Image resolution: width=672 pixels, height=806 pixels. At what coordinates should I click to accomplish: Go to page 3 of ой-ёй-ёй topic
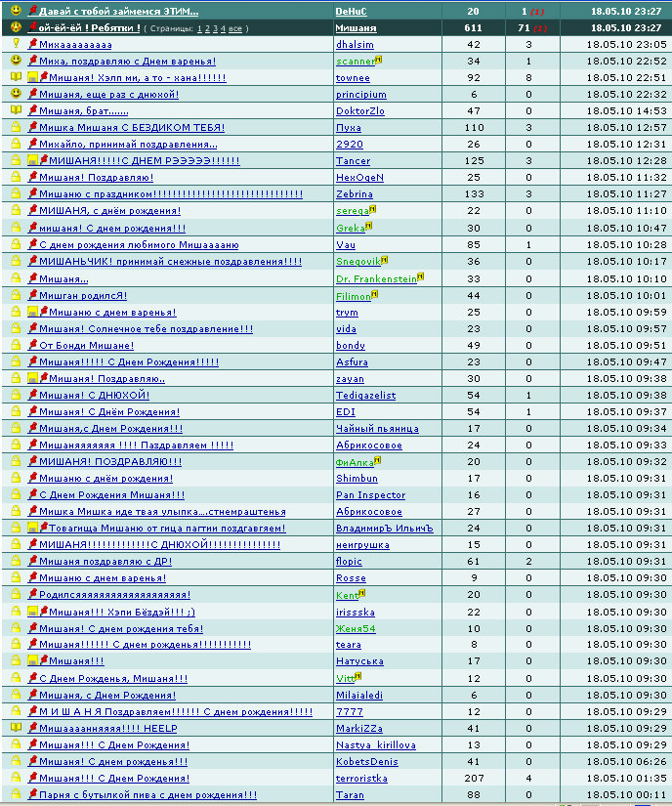click(215, 28)
